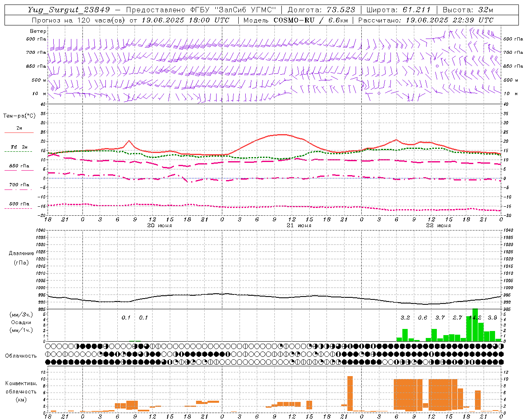Click the forecast text Прогноз на 120 часа(ов)
The width and height of the screenshot is (525, 420).
[x=79, y=20]
